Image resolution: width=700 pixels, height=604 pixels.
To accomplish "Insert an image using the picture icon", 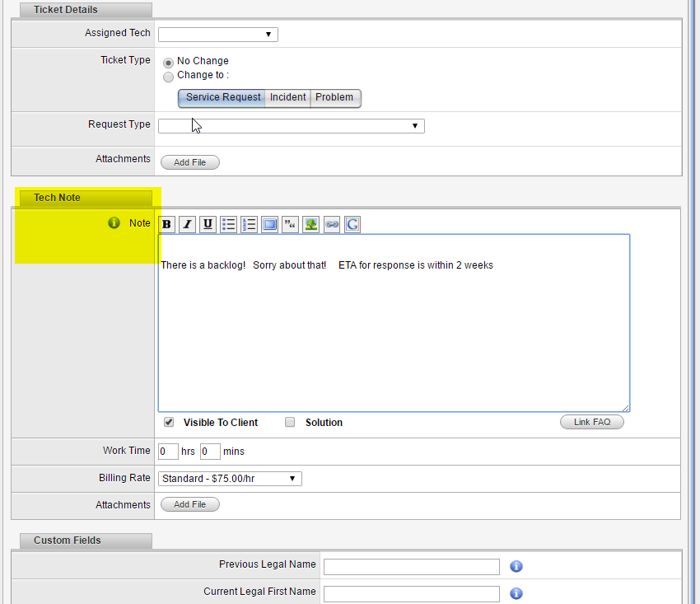I will (310, 224).
